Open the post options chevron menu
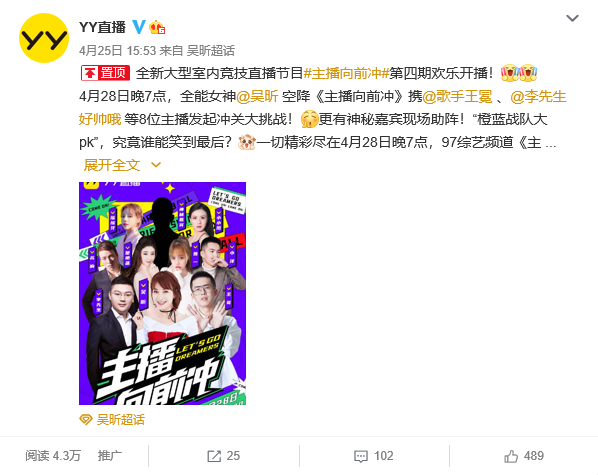Image resolution: width=598 pixels, height=475 pixels. coord(572,18)
